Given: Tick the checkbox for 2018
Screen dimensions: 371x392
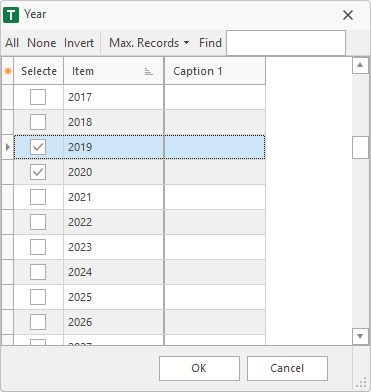Looking at the screenshot, I should click(38, 122).
